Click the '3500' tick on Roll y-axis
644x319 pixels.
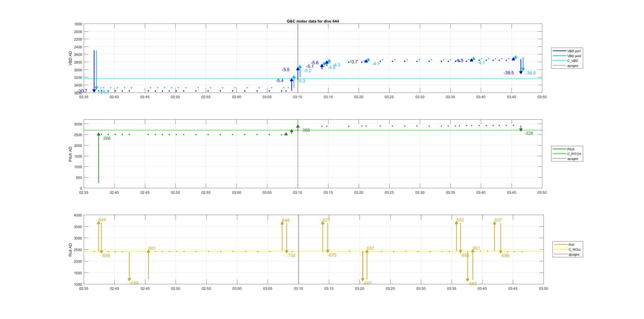78,226
